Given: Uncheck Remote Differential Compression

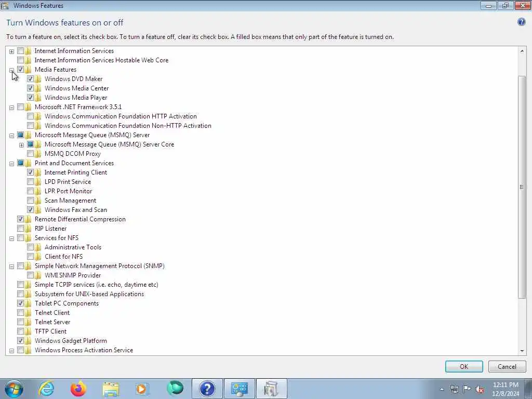Looking at the screenshot, I should (20, 219).
